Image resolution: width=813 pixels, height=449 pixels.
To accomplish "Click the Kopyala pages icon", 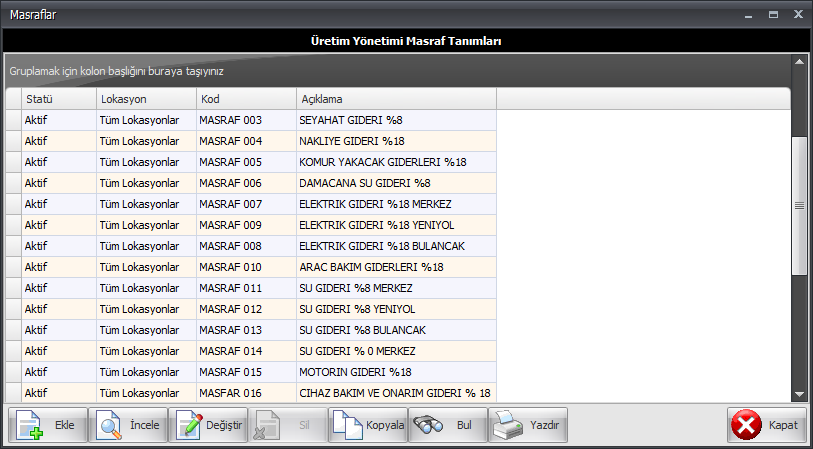I will (347, 425).
